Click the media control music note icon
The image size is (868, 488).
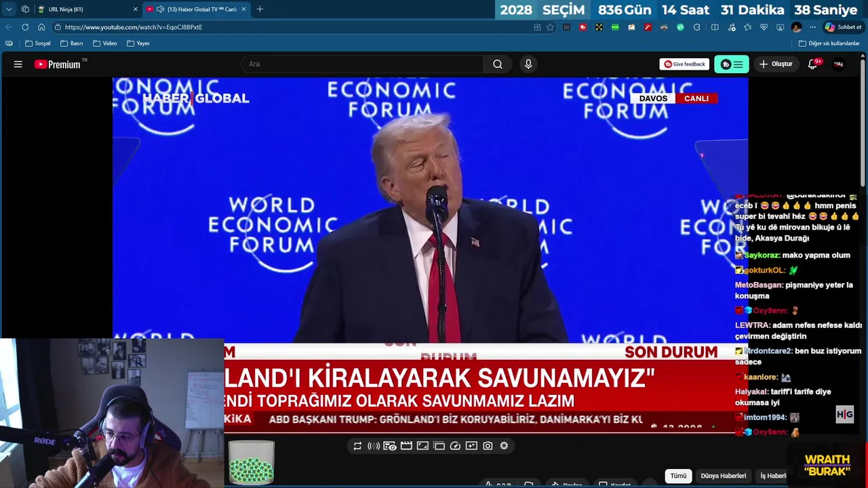click(x=731, y=27)
